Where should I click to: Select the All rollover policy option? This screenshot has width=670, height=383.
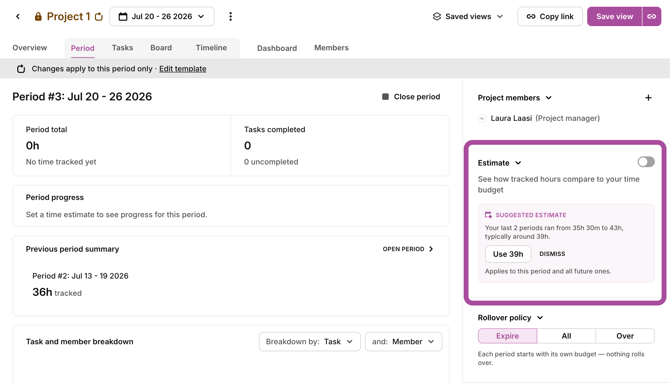(566, 336)
